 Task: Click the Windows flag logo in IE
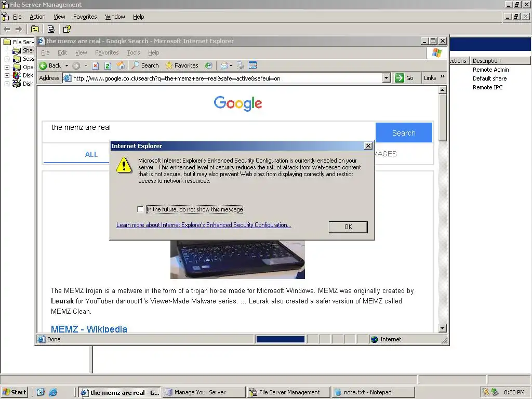[436, 52]
